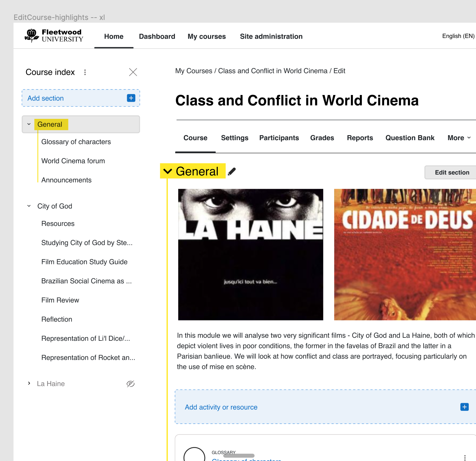The width and height of the screenshot is (476, 461).
Task: Go to Home in top navigation
Action: [114, 37]
